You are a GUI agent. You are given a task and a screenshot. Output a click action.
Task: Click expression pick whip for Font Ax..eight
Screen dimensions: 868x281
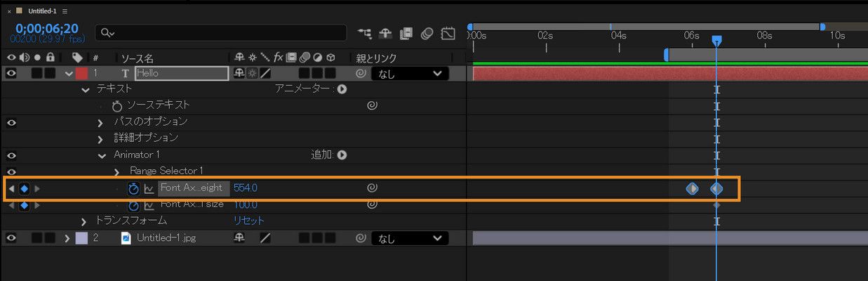coord(373,188)
